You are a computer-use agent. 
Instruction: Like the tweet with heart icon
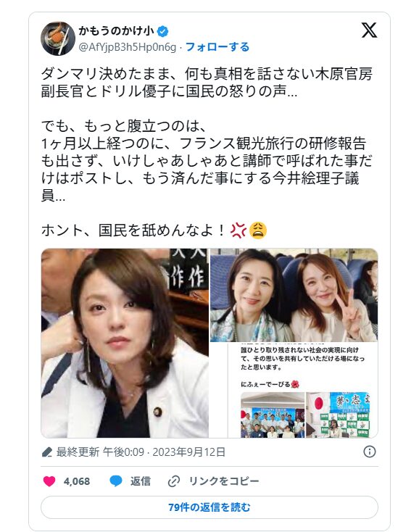tap(49, 481)
